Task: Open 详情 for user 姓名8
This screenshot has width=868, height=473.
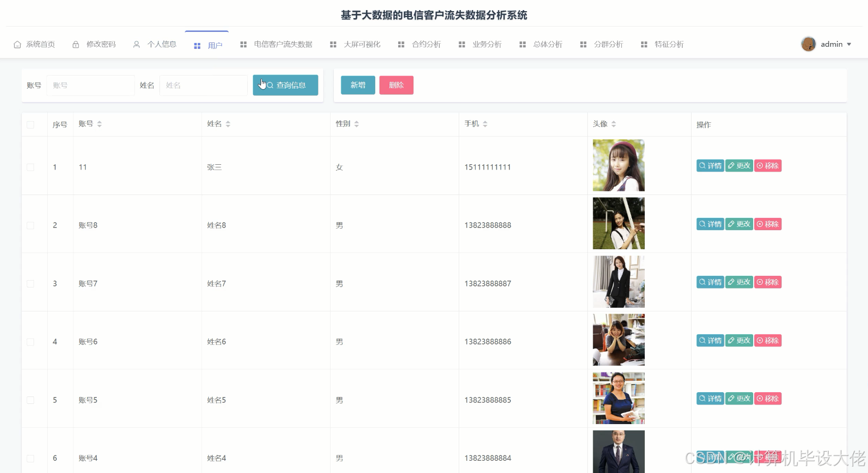Action: pos(710,224)
